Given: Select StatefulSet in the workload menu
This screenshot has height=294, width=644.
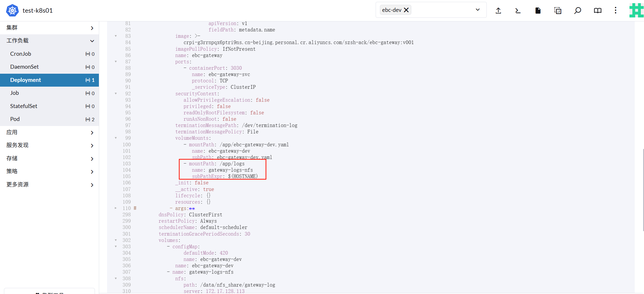Looking at the screenshot, I should click(x=24, y=106).
